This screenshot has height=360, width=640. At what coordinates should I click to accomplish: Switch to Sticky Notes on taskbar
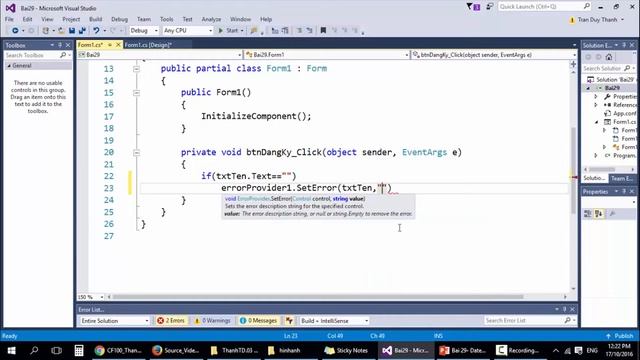pos(346,350)
